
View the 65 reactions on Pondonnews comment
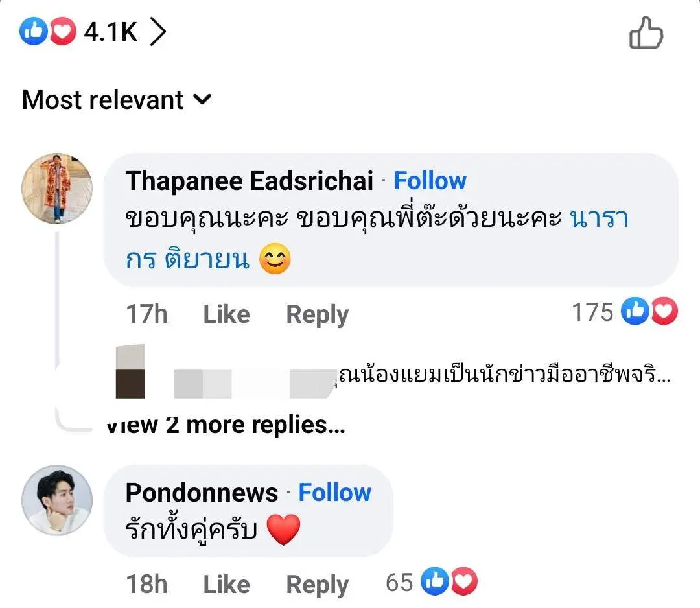pos(431,583)
